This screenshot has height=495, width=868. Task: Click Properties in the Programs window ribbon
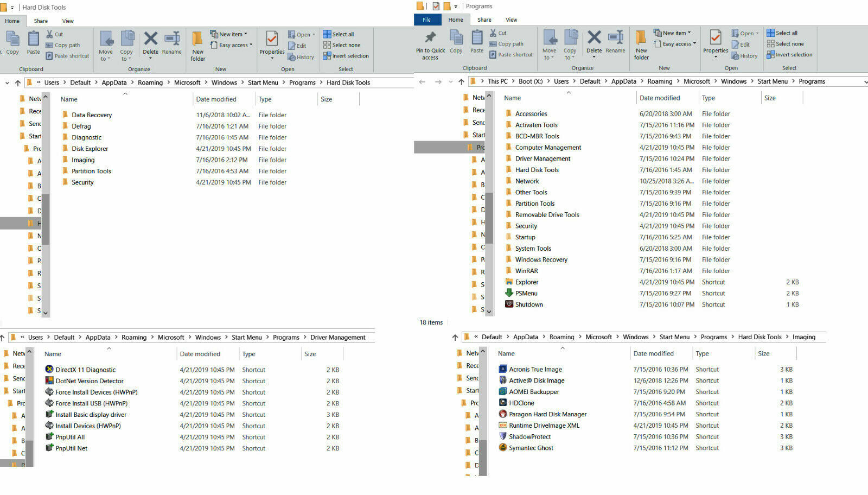click(716, 42)
